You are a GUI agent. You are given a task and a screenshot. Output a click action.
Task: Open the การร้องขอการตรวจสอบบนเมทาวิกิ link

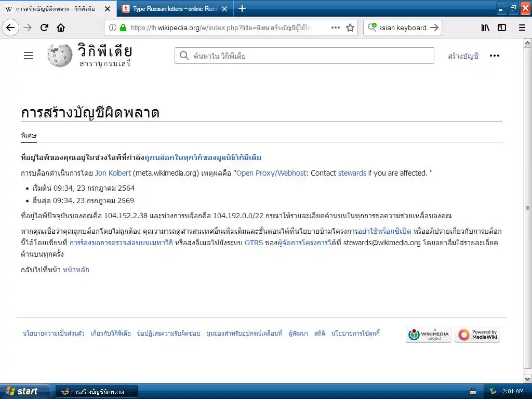pos(121,243)
